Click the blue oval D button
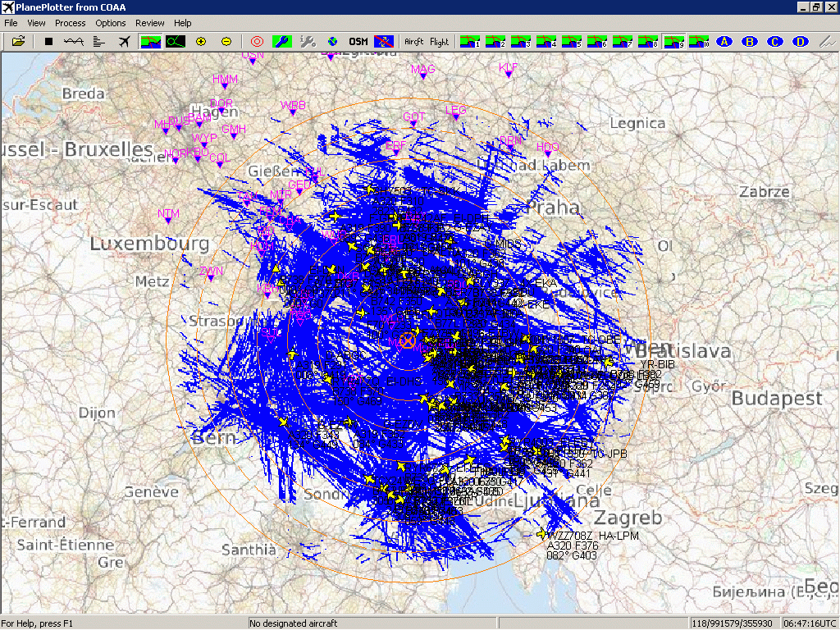 pos(801,41)
